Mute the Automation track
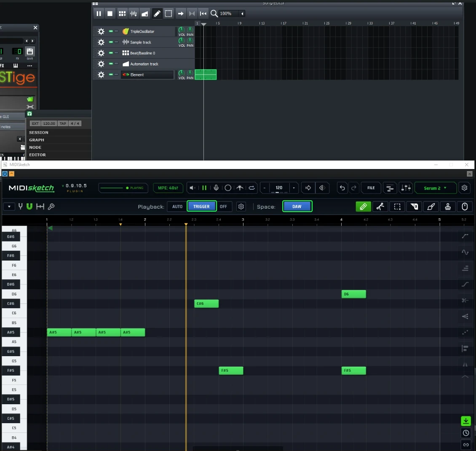Viewport: 476px width, 451px height. click(x=111, y=64)
